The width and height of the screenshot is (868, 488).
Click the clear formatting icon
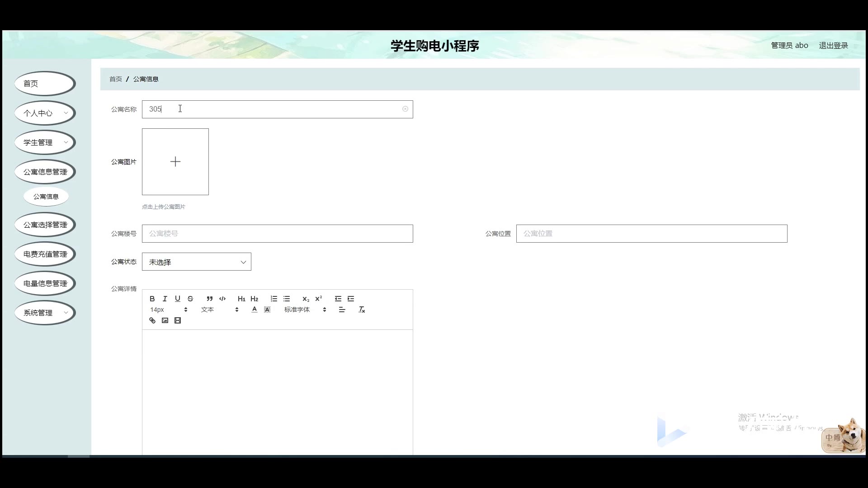362,310
